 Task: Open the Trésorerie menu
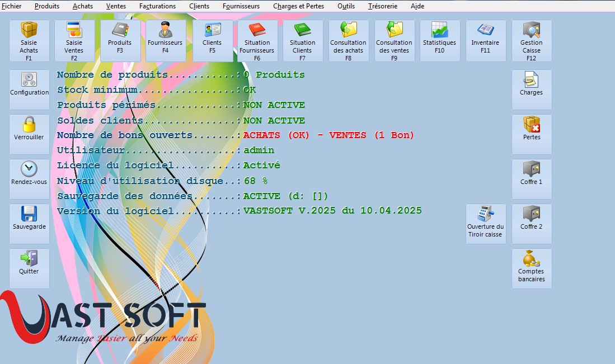[x=382, y=6]
